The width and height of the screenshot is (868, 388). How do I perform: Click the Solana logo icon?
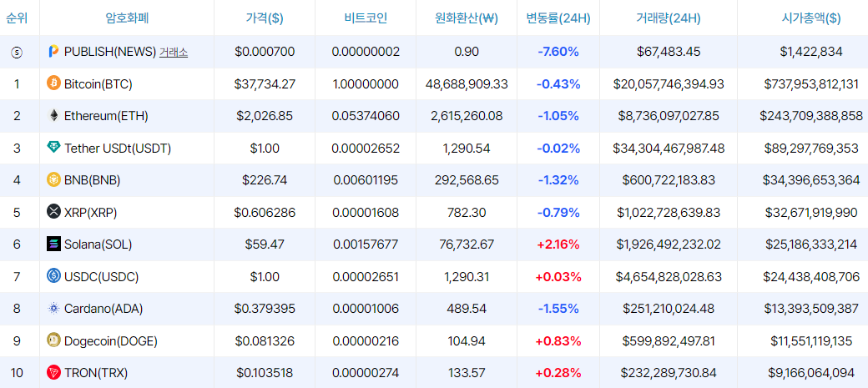click(x=53, y=244)
